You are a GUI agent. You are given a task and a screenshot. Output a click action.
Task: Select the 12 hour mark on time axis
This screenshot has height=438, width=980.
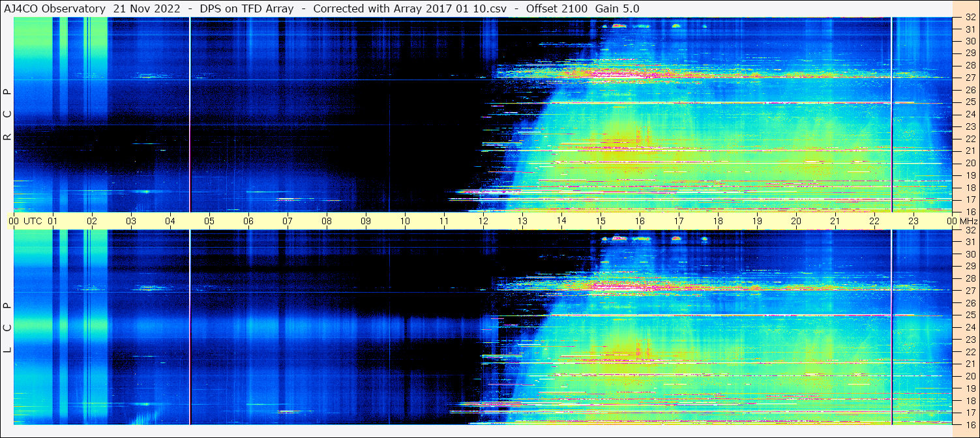click(483, 221)
